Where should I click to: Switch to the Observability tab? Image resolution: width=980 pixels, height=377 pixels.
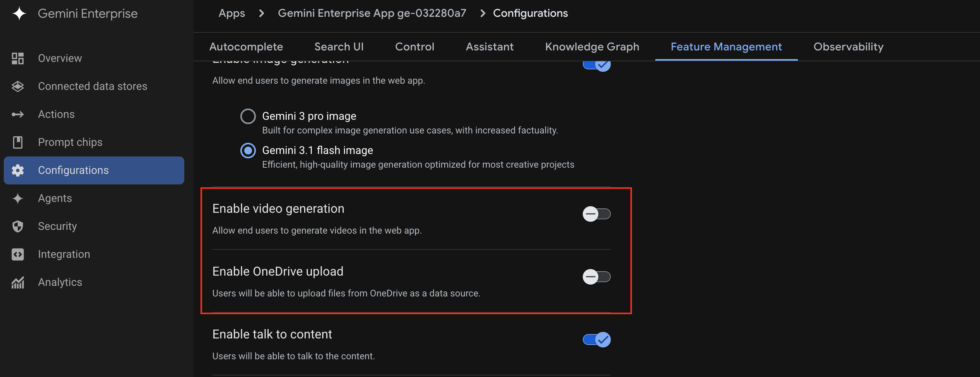pyautogui.click(x=848, y=47)
